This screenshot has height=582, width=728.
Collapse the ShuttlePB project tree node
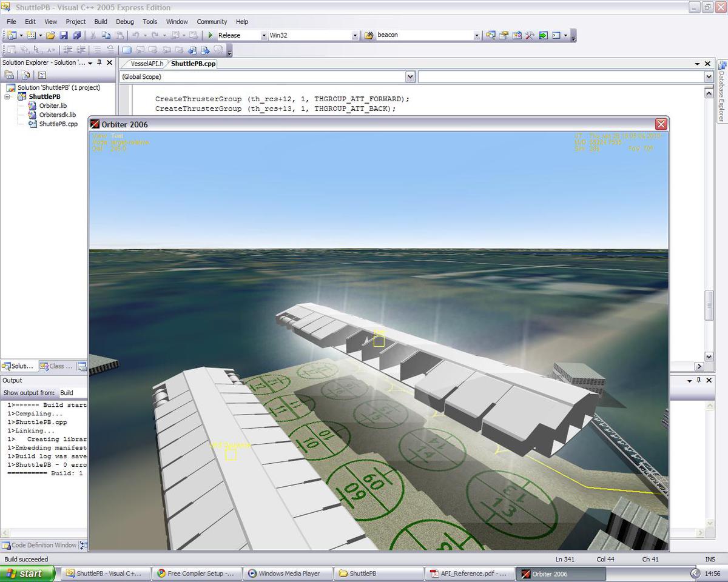coord(7,96)
